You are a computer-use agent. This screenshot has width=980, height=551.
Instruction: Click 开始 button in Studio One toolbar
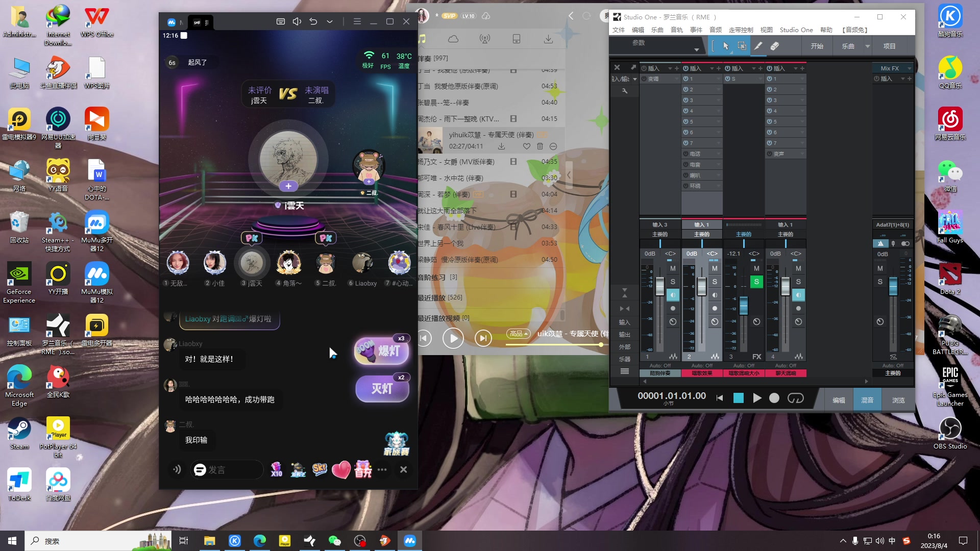tap(817, 46)
